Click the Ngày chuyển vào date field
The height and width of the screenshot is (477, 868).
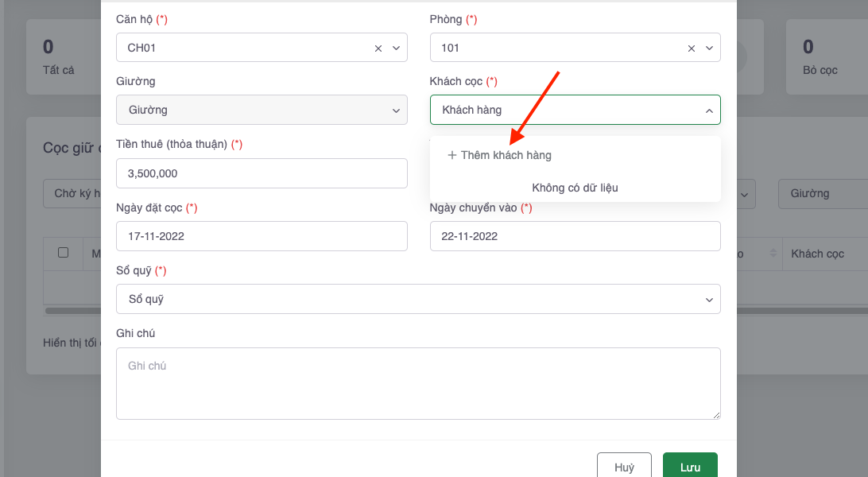click(575, 236)
